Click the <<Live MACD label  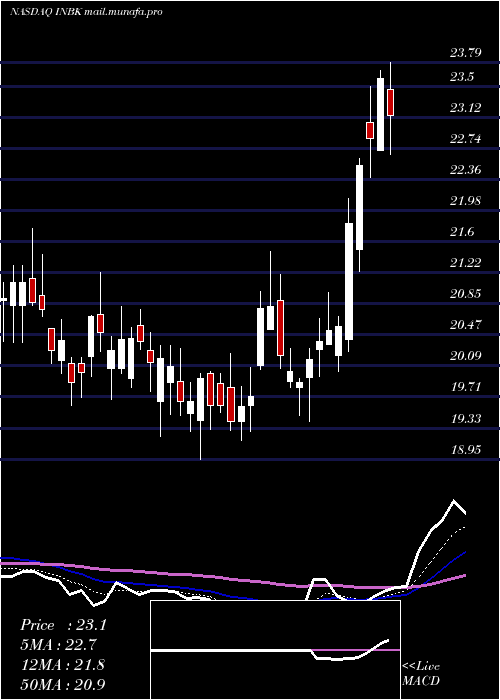coord(421,673)
